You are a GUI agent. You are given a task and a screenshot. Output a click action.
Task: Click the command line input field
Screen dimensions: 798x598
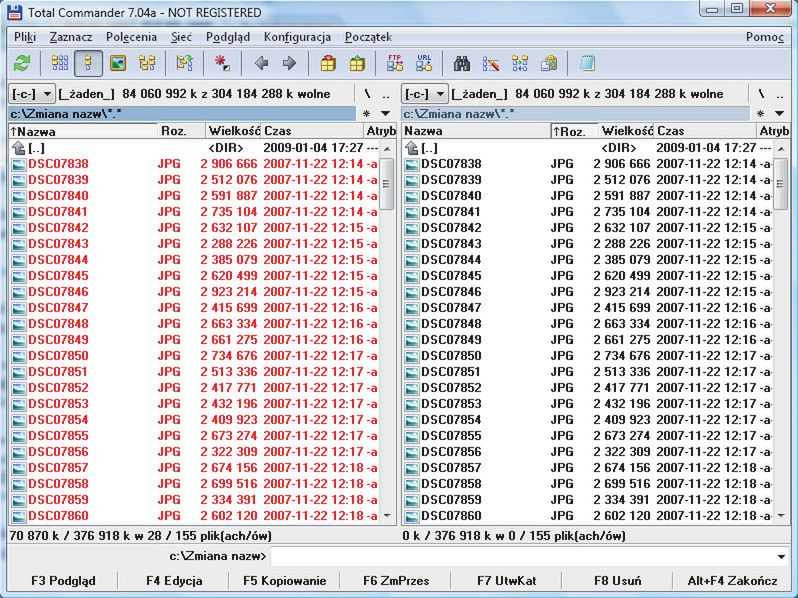click(x=522, y=557)
